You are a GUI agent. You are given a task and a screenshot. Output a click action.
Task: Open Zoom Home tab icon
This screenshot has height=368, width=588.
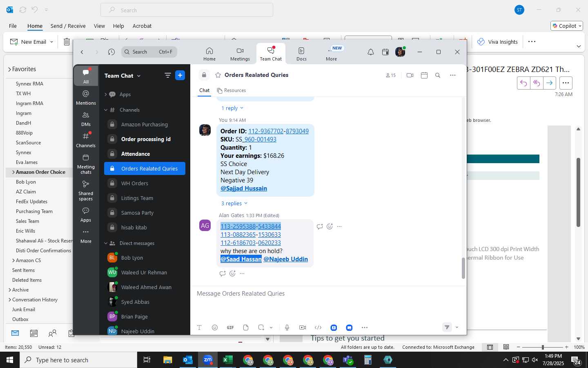(209, 51)
